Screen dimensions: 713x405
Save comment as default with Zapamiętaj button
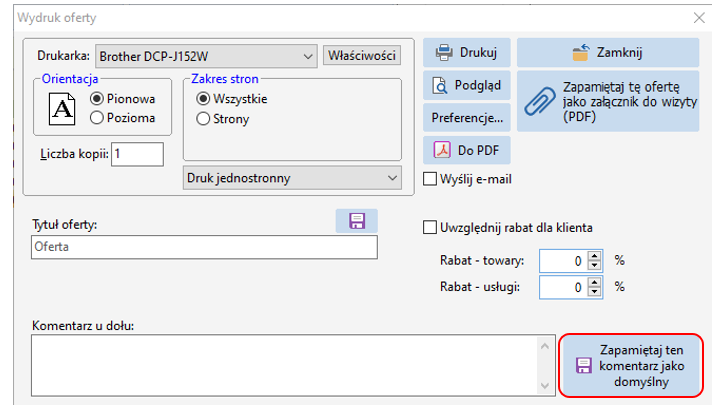(x=631, y=365)
